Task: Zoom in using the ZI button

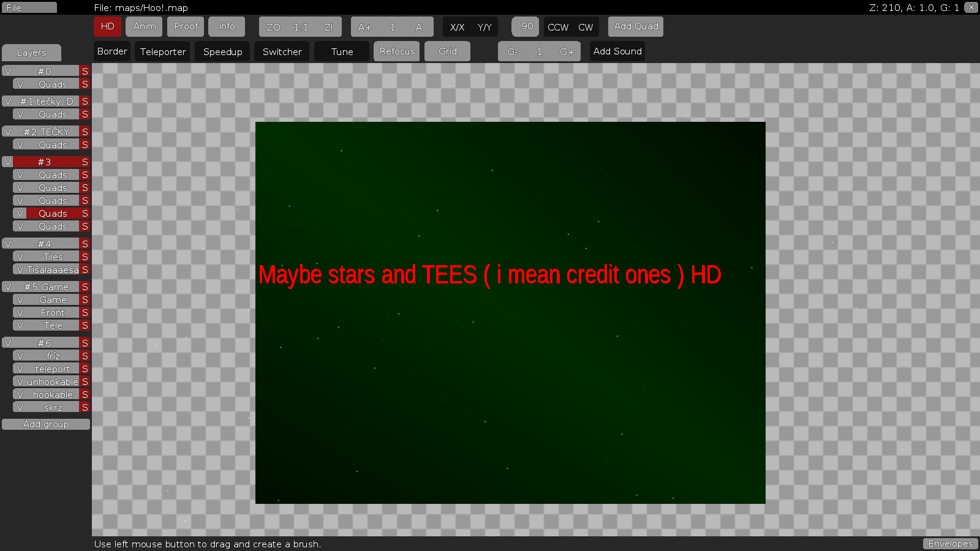Action: (328, 26)
